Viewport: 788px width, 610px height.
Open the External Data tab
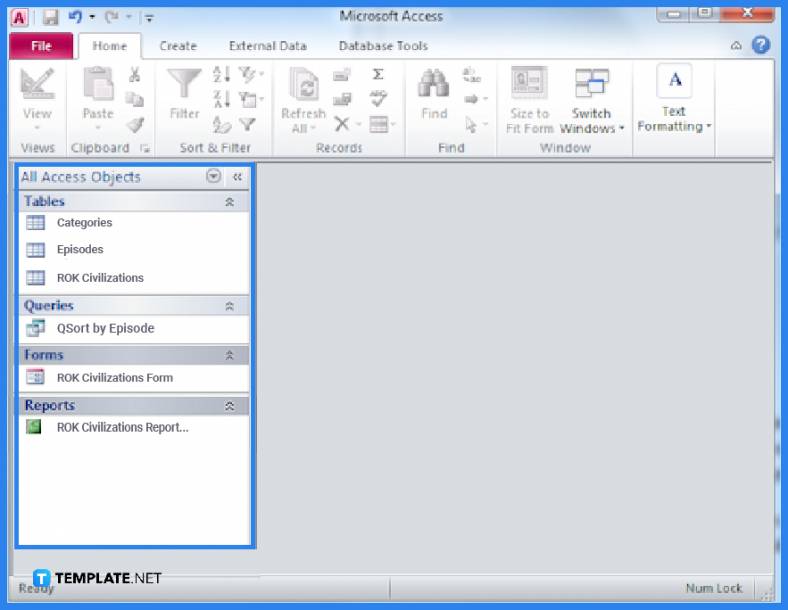[267, 46]
